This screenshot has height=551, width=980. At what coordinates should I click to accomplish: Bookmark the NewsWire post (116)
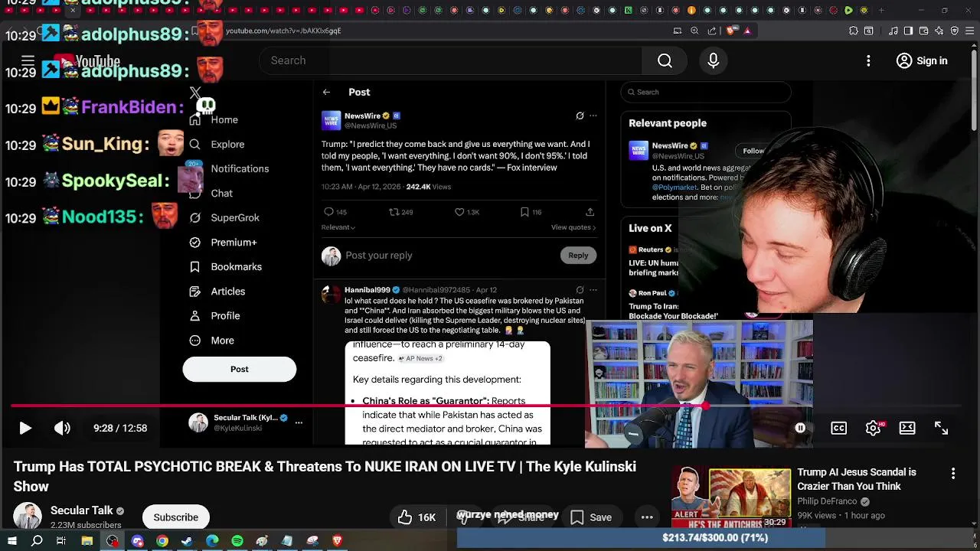531,212
